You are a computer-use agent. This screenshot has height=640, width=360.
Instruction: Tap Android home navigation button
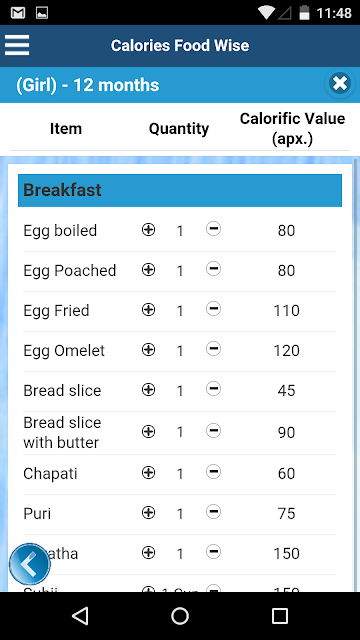click(x=180, y=616)
